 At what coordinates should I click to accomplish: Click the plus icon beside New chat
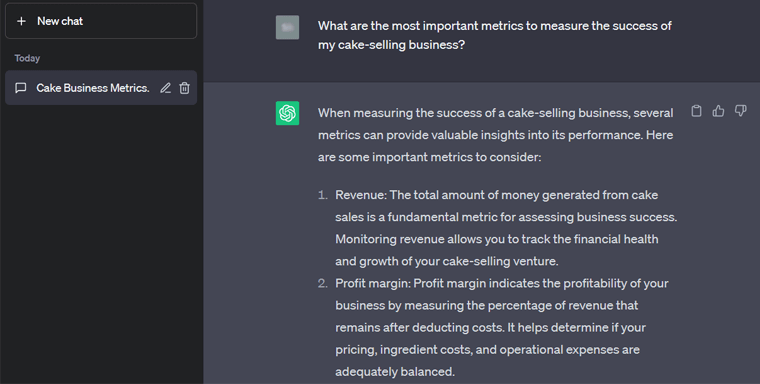[21, 21]
